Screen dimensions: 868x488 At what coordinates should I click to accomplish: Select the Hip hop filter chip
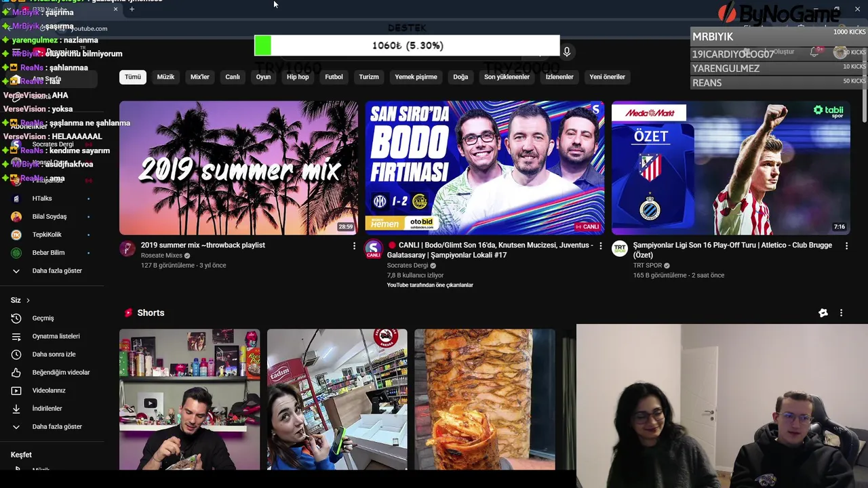[x=298, y=77]
